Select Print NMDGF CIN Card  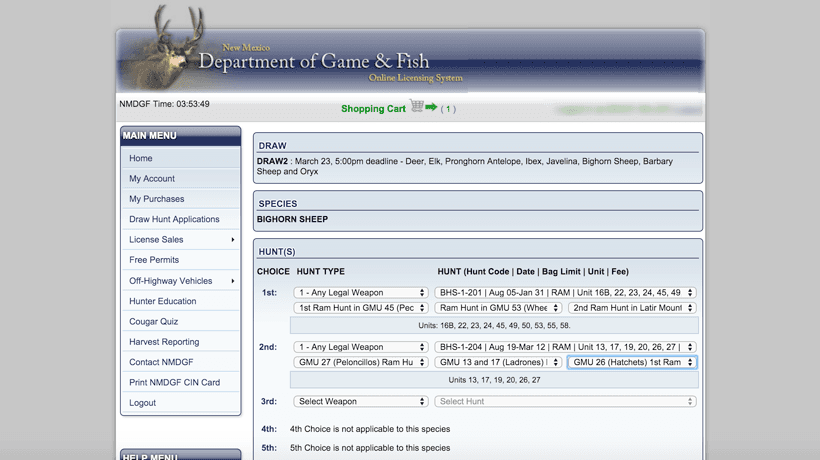click(174, 383)
